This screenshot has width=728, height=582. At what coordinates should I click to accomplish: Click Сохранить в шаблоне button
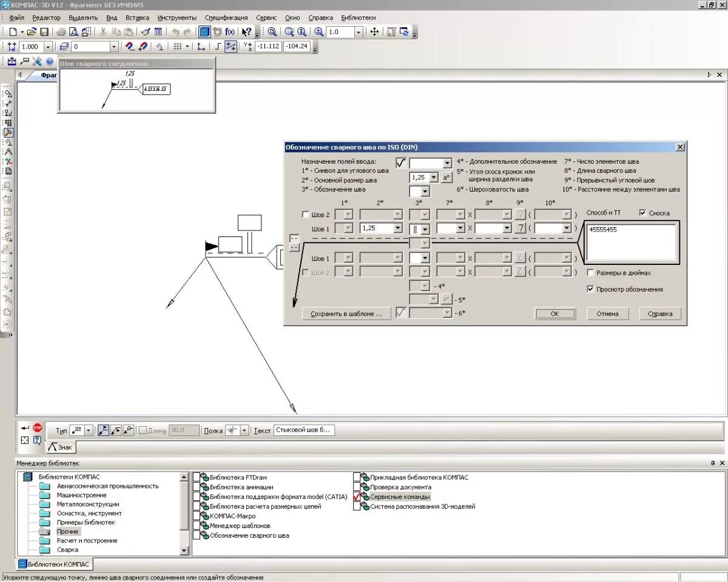[x=346, y=313]
